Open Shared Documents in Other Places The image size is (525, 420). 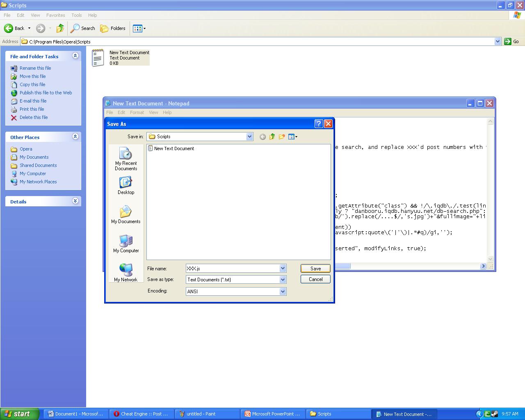coord(38,165)
